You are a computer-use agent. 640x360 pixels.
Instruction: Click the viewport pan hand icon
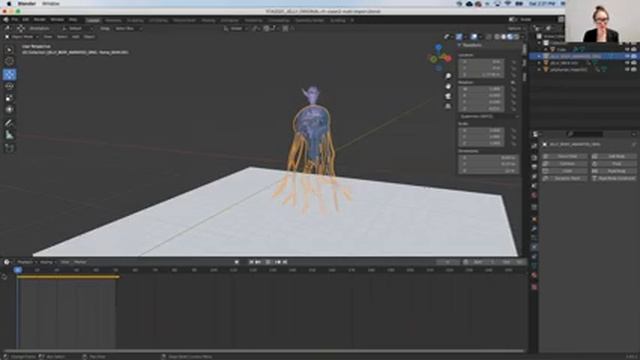[x=448, y=86]
